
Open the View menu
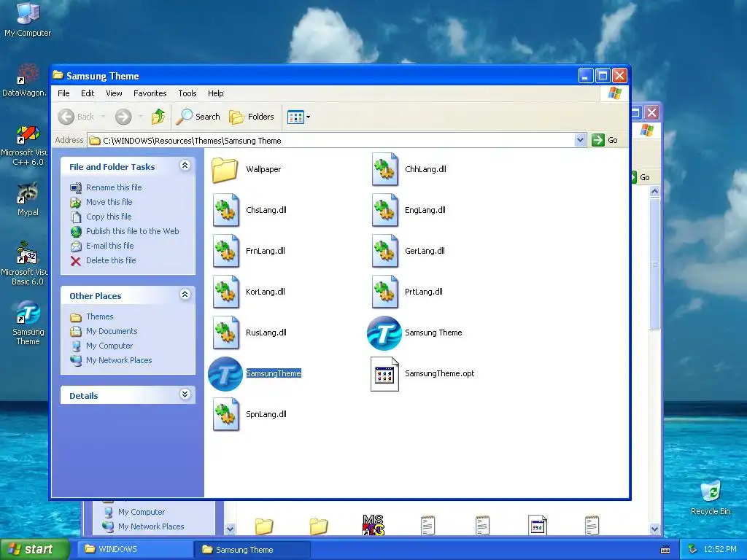[114, 93]
